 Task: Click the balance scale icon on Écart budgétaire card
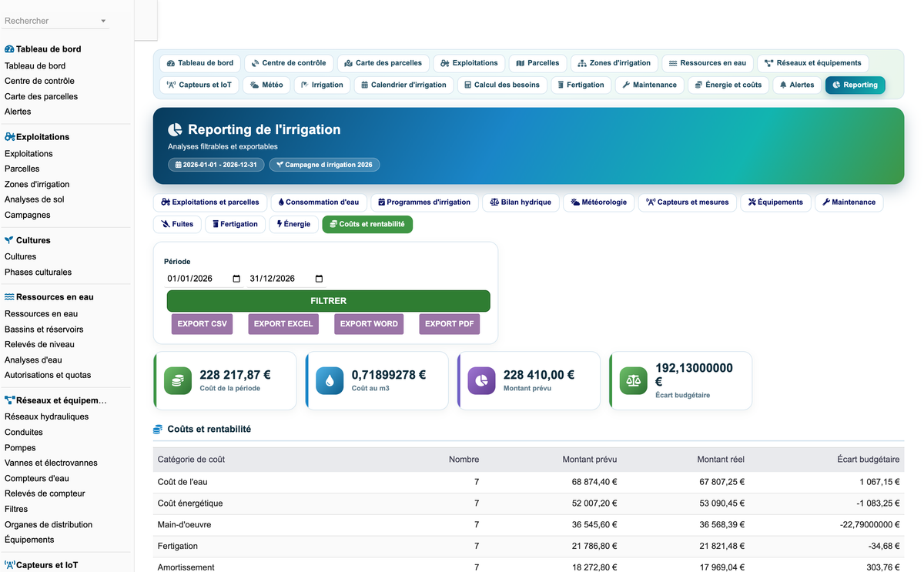[x=634, y=380]
